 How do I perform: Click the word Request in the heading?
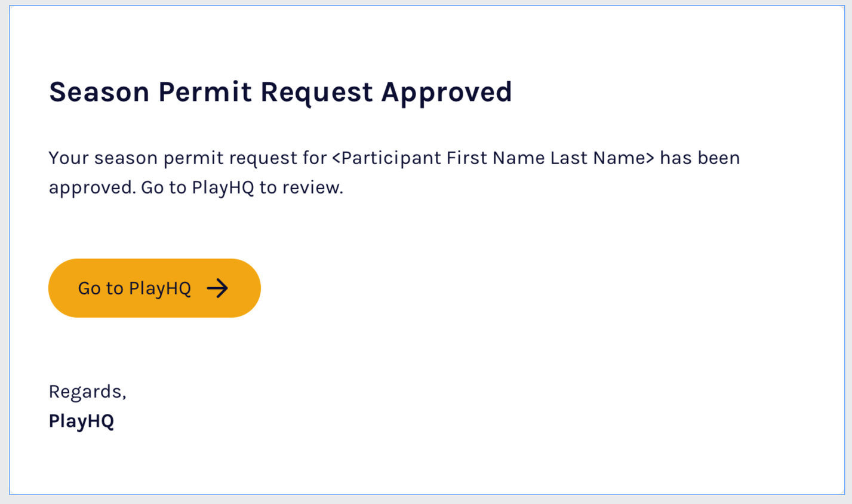coord(316,92)
